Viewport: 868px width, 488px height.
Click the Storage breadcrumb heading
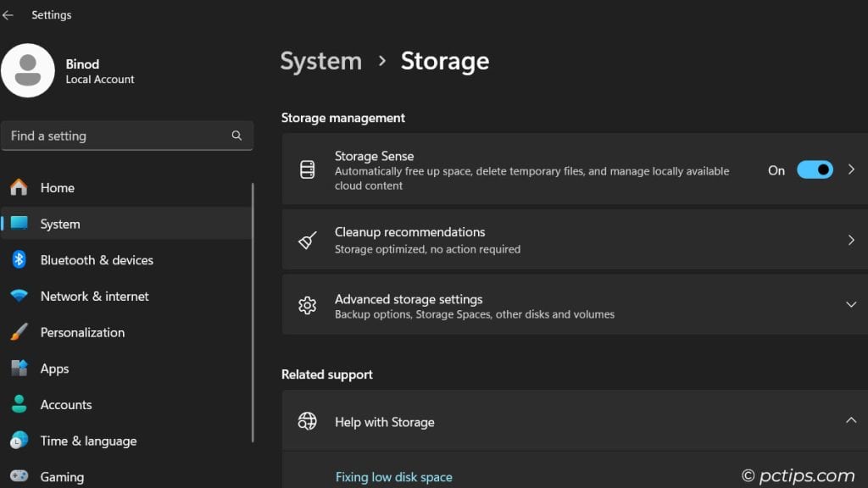(x=445, y=61)
